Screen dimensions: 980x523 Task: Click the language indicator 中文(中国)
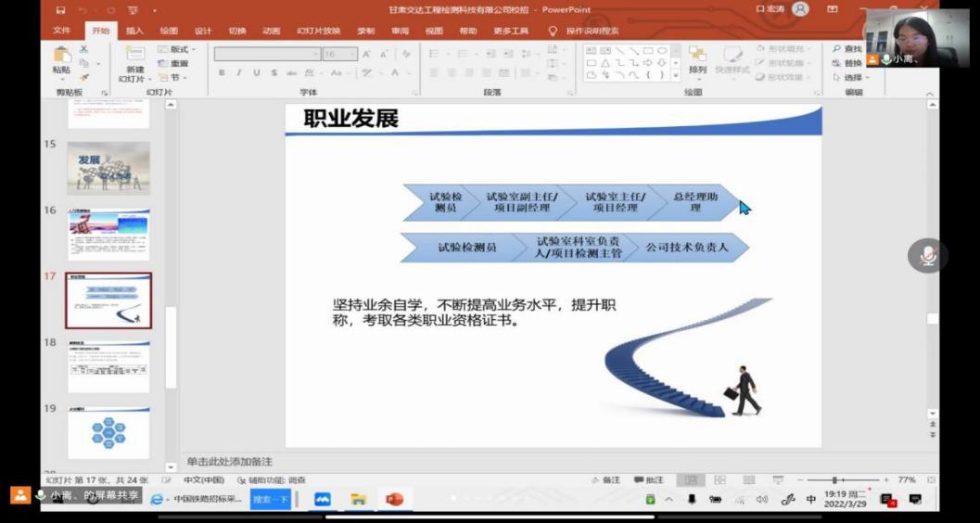204,480
